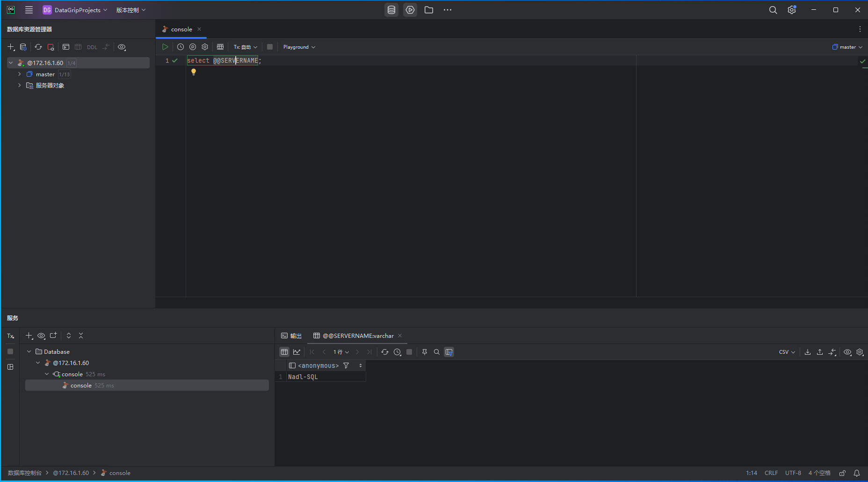Screen dimensions: 868x482
Task: Open the Tx auto transaction mode dropdown
Action: pyautogui.click(x=246, y=47)
